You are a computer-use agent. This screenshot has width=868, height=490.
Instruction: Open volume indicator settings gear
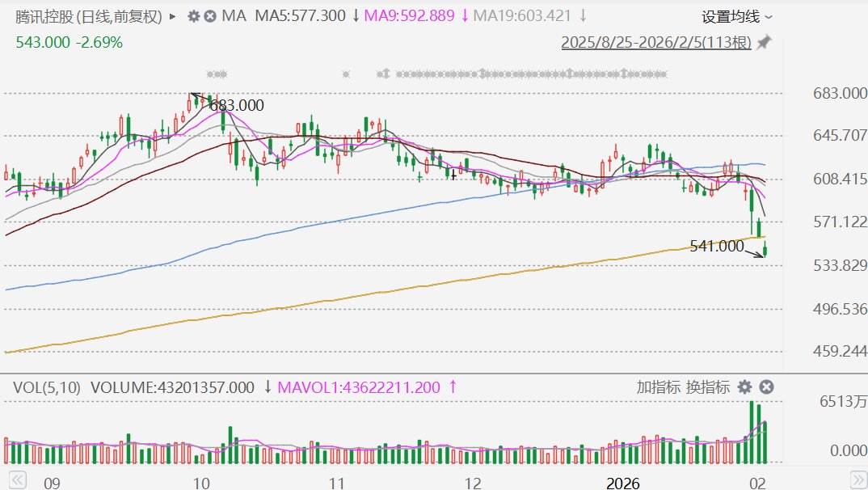tap(744, 387)
